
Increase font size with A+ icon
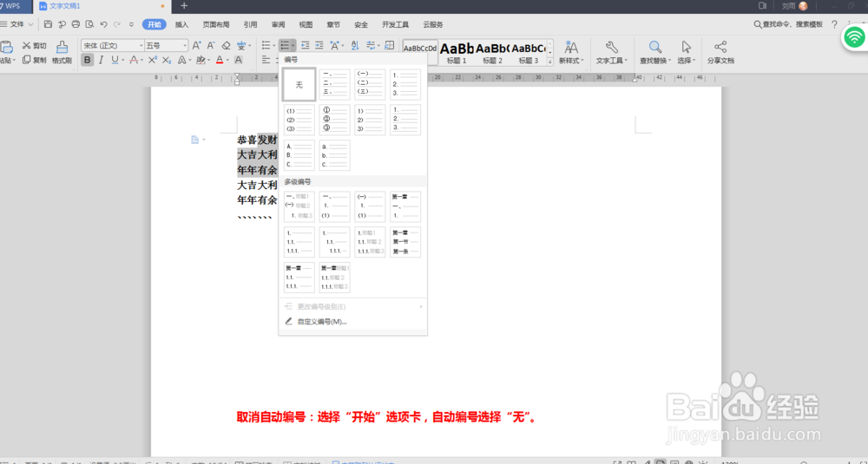click(x=197, y=45)
